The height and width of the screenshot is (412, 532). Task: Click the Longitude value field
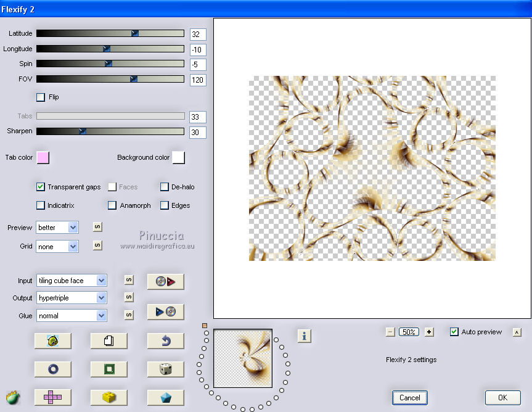198,49
